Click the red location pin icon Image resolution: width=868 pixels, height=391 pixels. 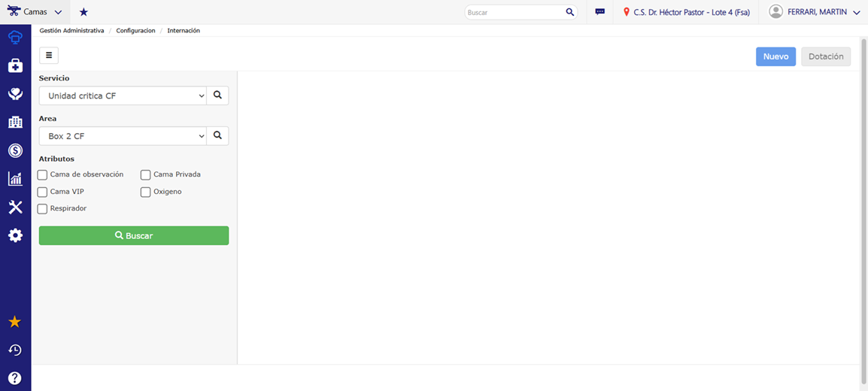click(627, 11)
